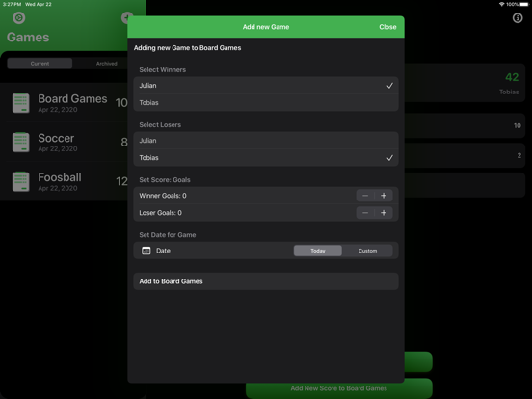Decrease Winner Goals with minus button
Image resolution: width=532 pixels, height=399 pixels.
tap(365, 196)
